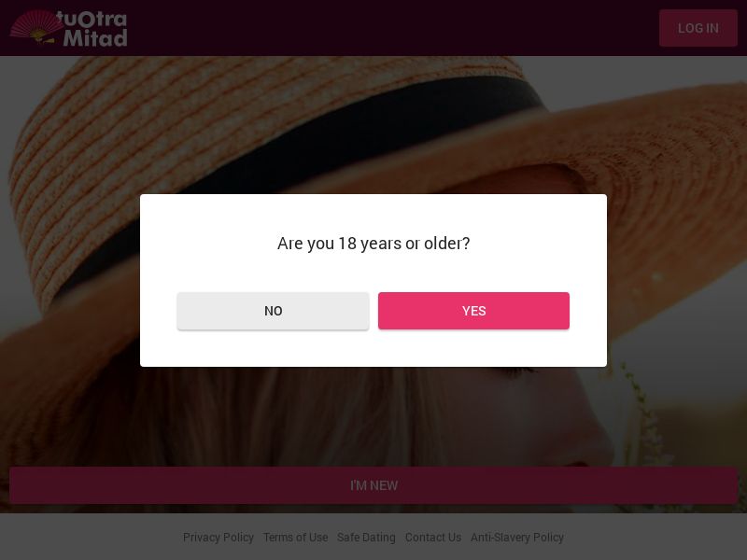This screenshot has width=747, height=560.
Task: Decline age prompt with NO
Action: (x=273, y=311)
